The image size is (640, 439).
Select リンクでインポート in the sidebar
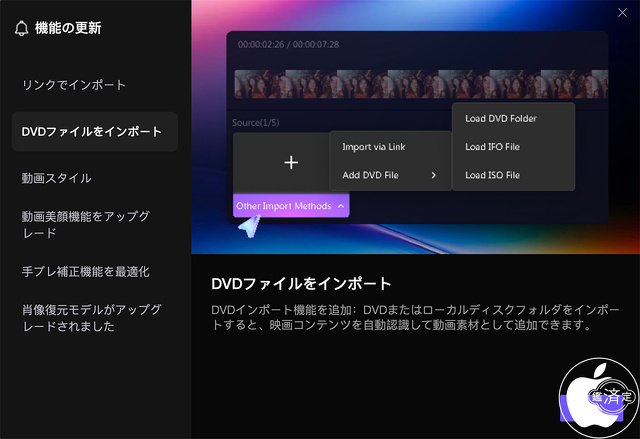[74, 85]
